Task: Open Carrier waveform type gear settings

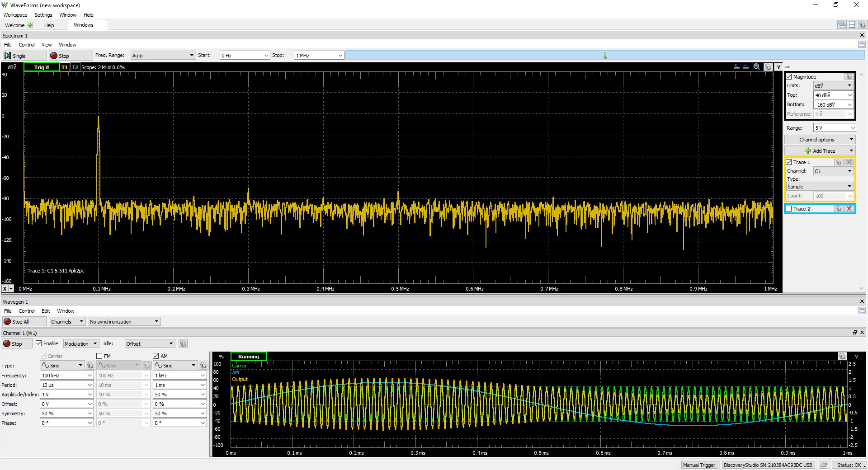Action: pyautogui.click(x=90, y=366)
